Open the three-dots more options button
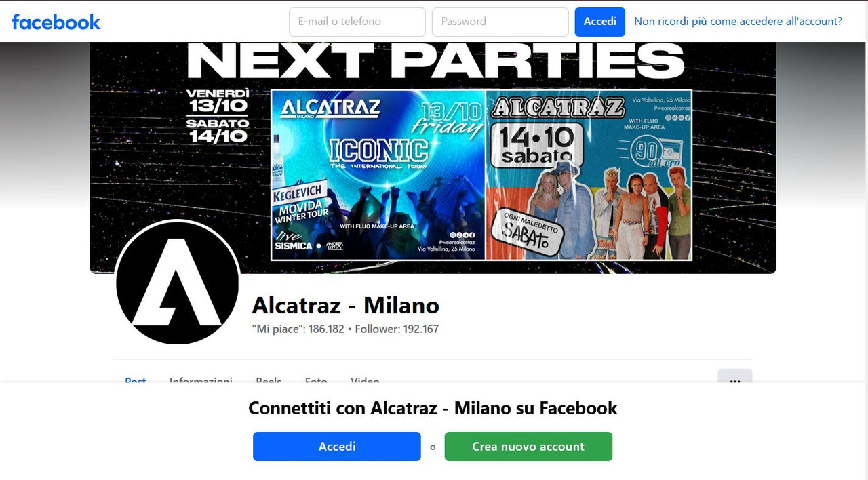 point(735,378)
